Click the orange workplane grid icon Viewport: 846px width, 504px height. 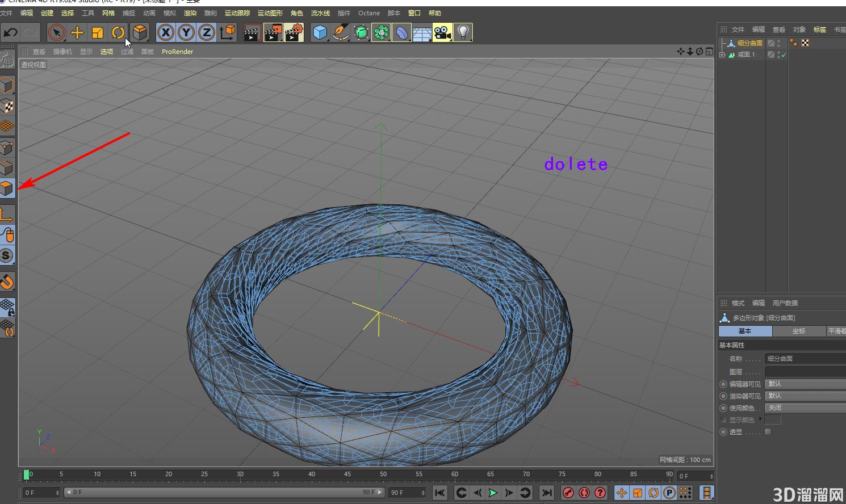pos(7,126)
